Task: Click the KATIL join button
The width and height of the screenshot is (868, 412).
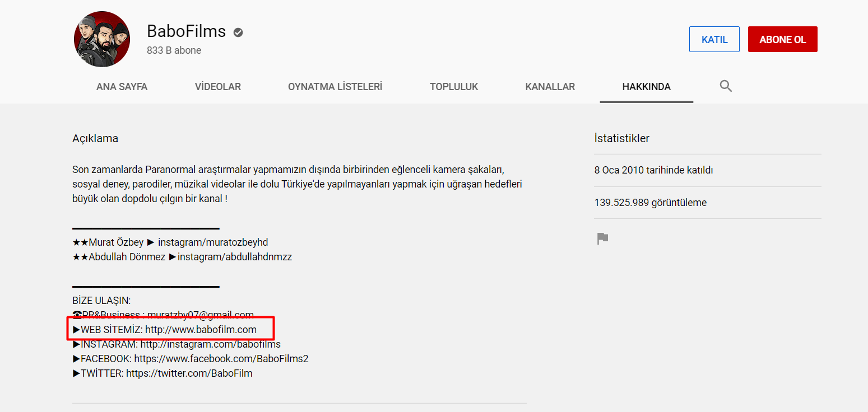Action: [714, 39]
